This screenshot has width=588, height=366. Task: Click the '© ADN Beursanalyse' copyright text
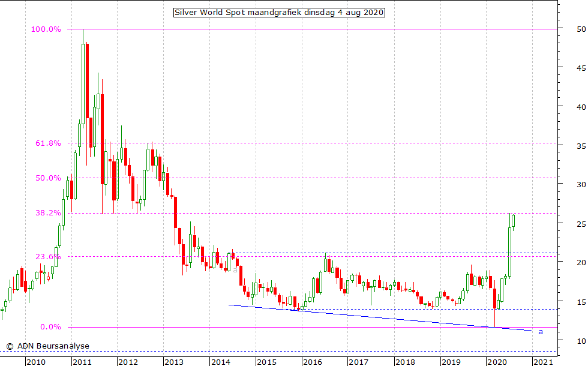pyautogui.click(x=47, y=346)
